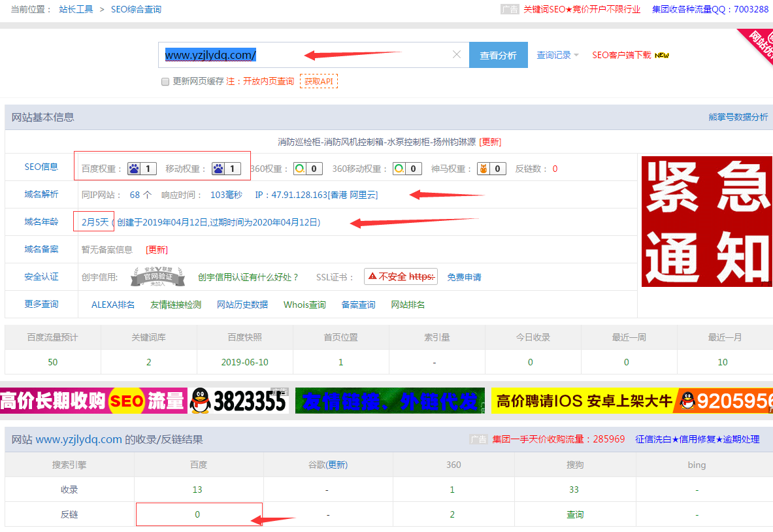Screen dimensions: 773x532
Task: Click the Baidu weight paw icon
Action: click(x=134, y=169)
